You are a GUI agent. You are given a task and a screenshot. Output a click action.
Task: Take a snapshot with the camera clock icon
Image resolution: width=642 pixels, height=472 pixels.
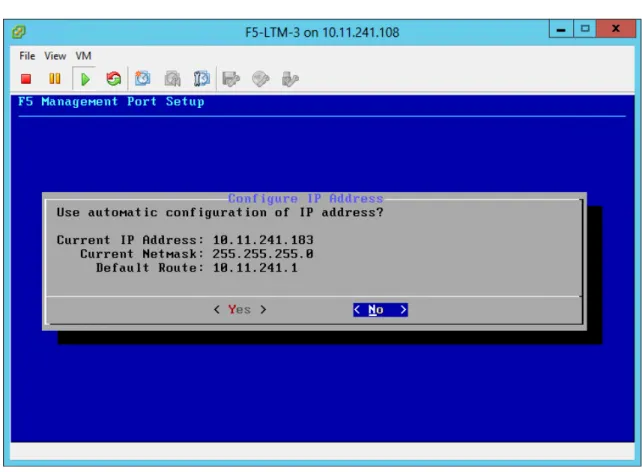click(142, 79)
